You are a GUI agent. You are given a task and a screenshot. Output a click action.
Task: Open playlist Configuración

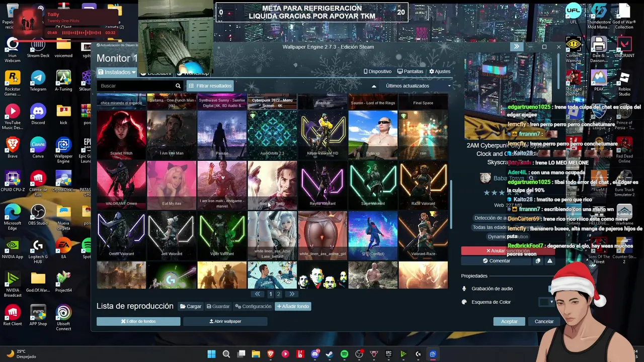coord(254,306)
